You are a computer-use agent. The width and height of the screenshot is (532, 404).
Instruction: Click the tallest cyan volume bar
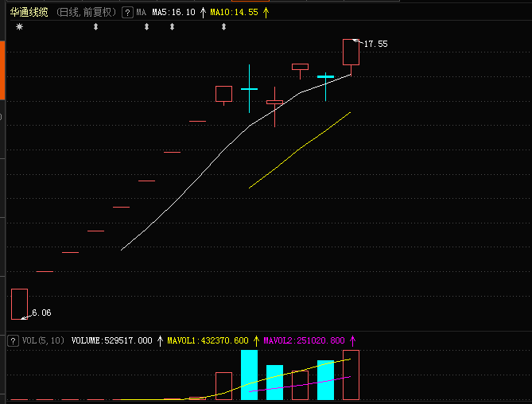(249, 375)
